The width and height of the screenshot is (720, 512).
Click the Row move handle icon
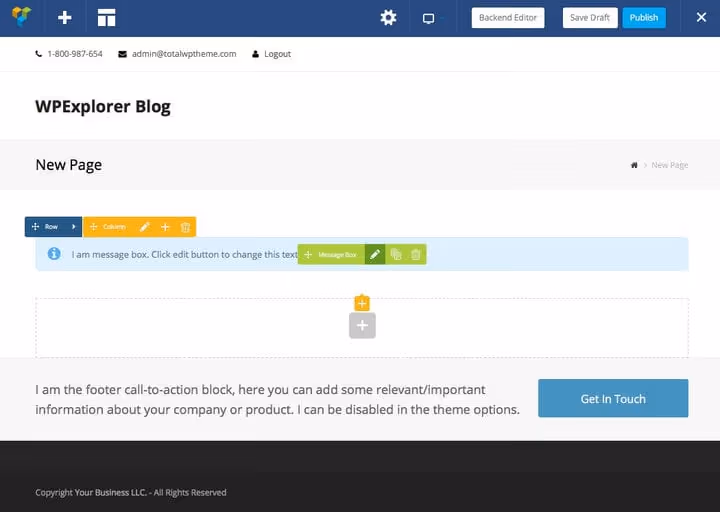[x=35, y=227]
